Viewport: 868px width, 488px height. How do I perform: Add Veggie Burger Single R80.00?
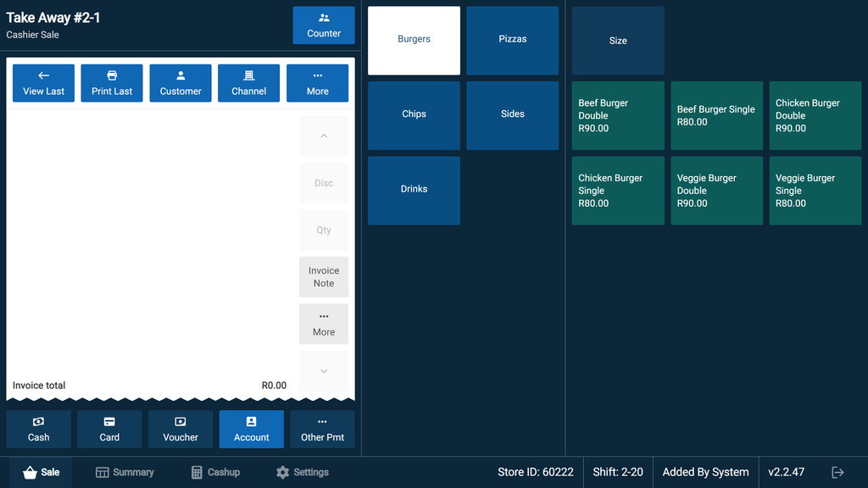click(815, 191)
